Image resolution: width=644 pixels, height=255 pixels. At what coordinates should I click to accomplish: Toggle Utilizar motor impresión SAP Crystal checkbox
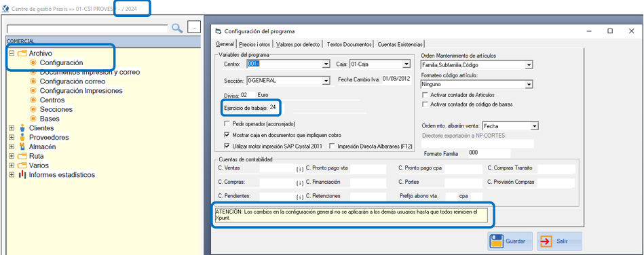click(x=227, y=146)
